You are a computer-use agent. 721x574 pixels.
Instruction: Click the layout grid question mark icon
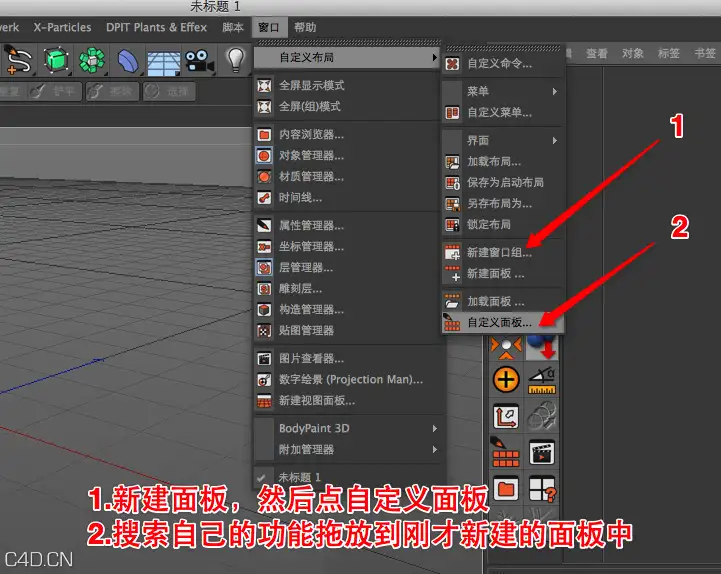(x=542, y=488)
